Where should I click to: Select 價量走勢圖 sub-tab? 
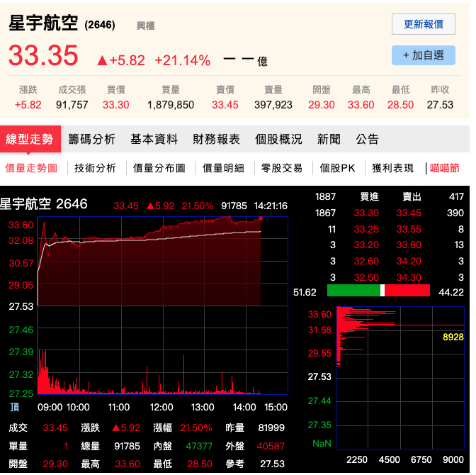tap(31, 168)
